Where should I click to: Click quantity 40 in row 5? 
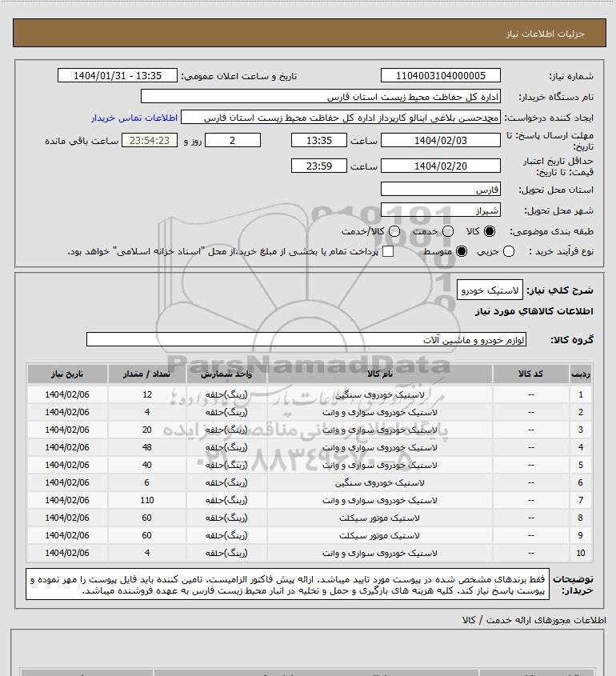146,465
